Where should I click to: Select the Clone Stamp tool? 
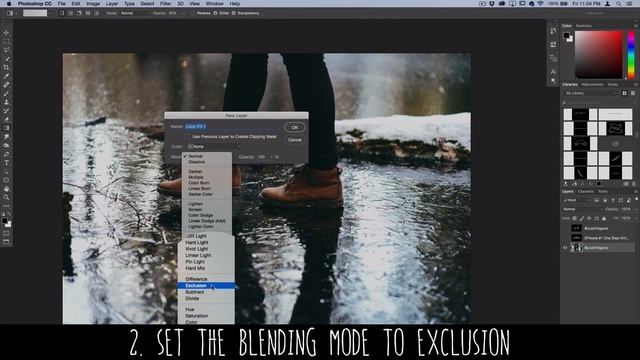point(6,102)
